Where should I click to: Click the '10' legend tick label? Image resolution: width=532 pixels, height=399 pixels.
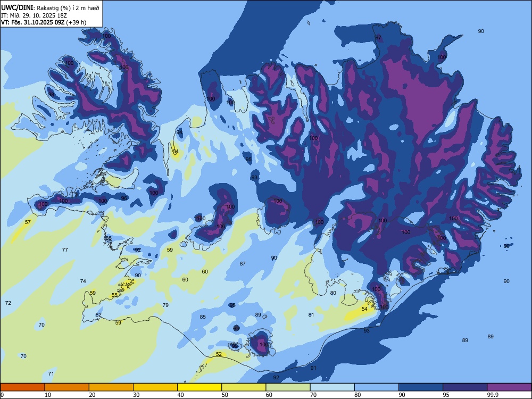(x=48, y=395)
